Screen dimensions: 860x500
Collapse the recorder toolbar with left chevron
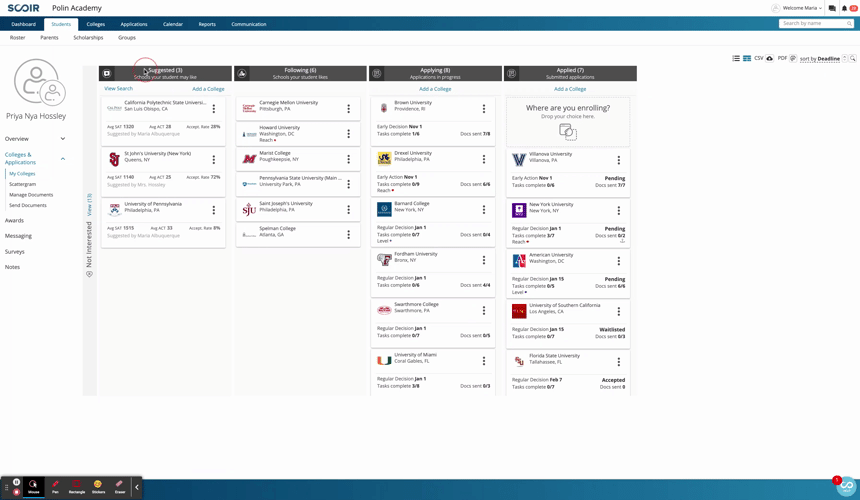pyautogui.click(x=137, y=487)
